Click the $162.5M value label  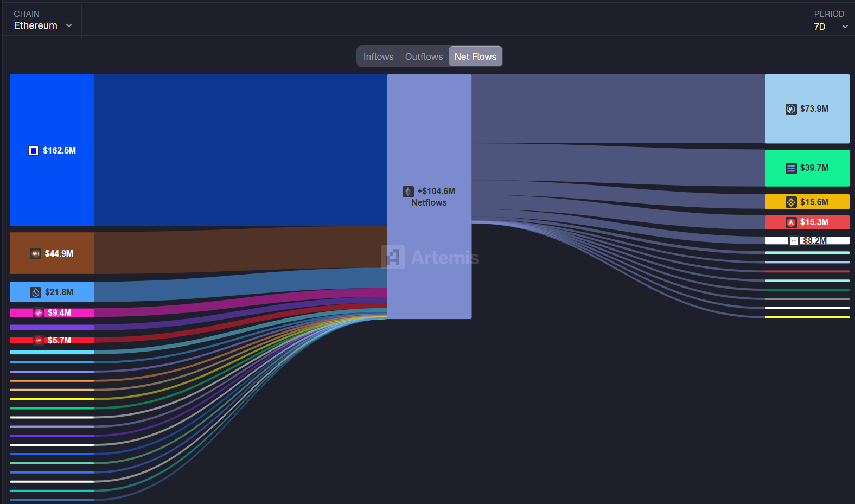point(59,151)
